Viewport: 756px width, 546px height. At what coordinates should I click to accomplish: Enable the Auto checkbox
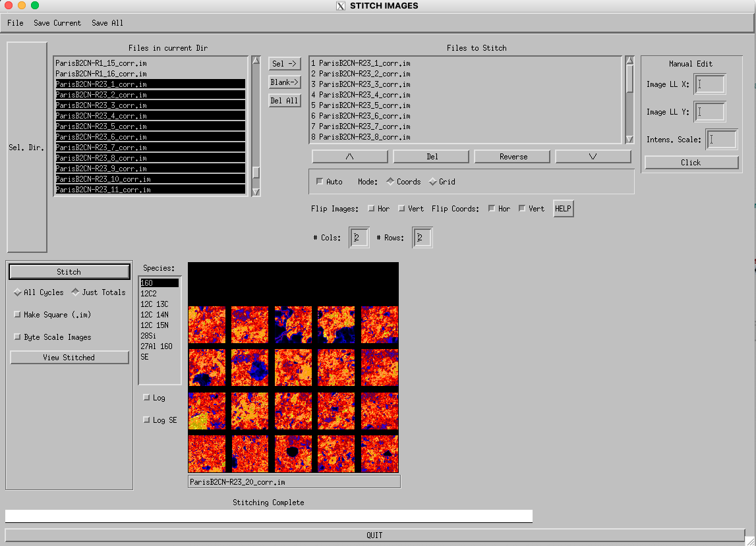coord(320,182)
